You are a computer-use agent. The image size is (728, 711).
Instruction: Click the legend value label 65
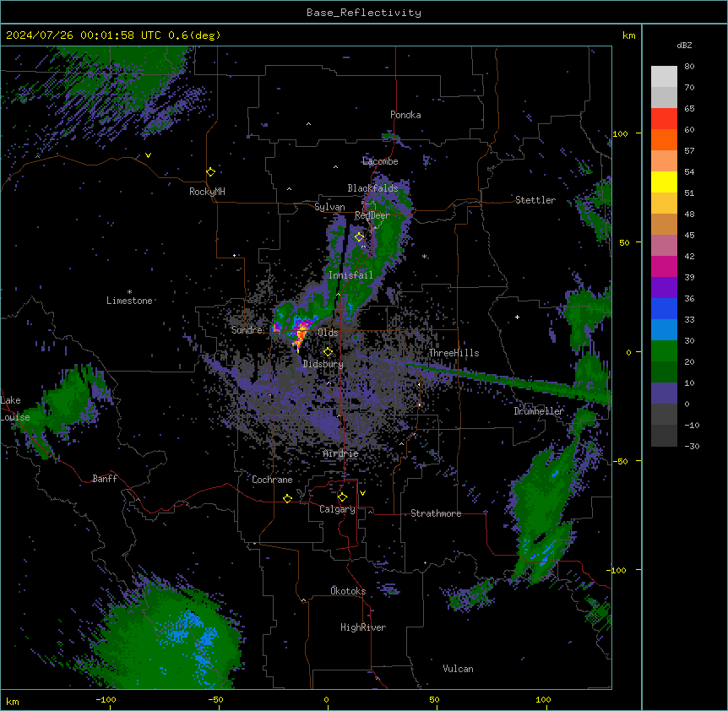(689, 109)
